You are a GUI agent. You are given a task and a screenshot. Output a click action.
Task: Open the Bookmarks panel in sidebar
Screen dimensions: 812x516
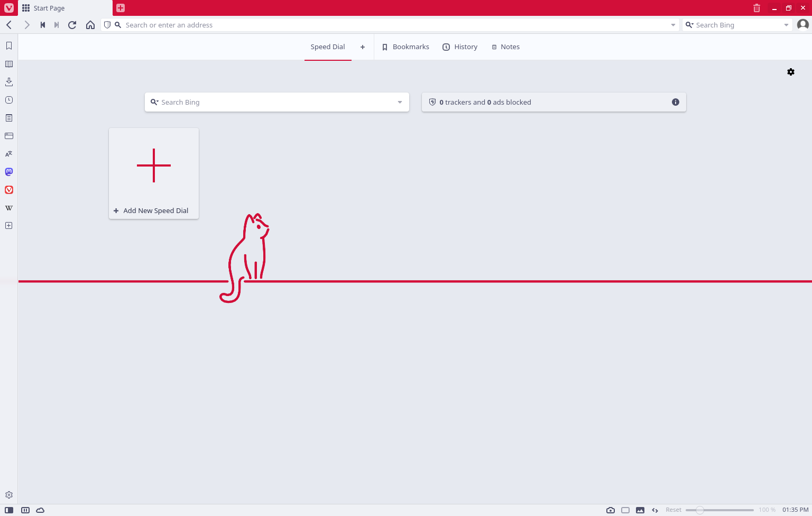coord(9,46)
